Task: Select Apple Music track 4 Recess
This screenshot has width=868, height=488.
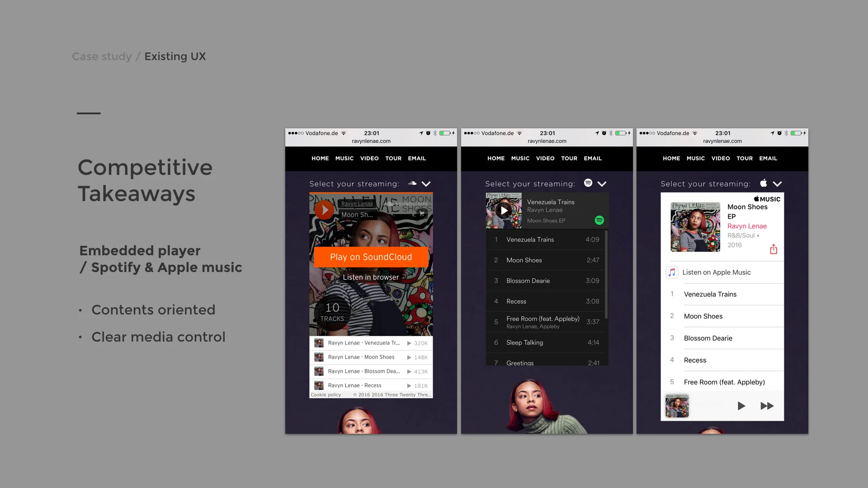Action: coord(722,360)
